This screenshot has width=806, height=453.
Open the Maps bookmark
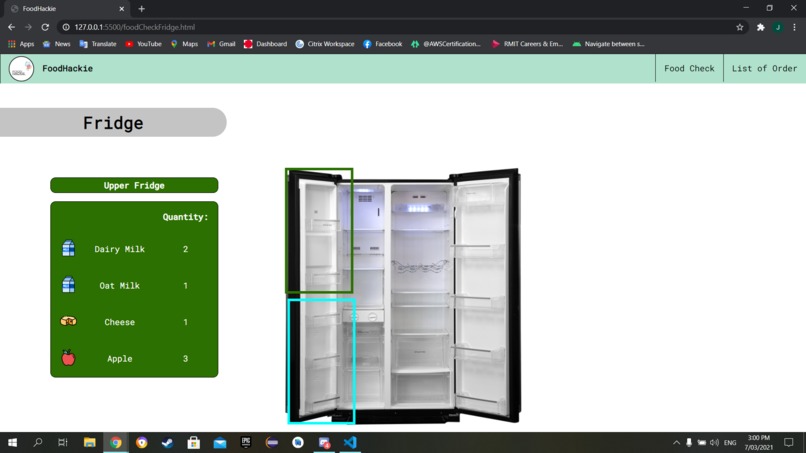click(184, 44)
